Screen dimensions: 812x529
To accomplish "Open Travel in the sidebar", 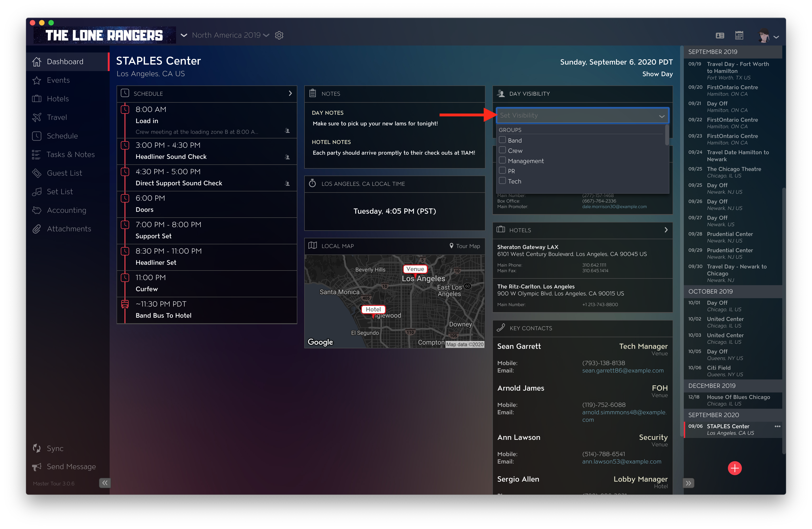I will (x=68, y=117).
